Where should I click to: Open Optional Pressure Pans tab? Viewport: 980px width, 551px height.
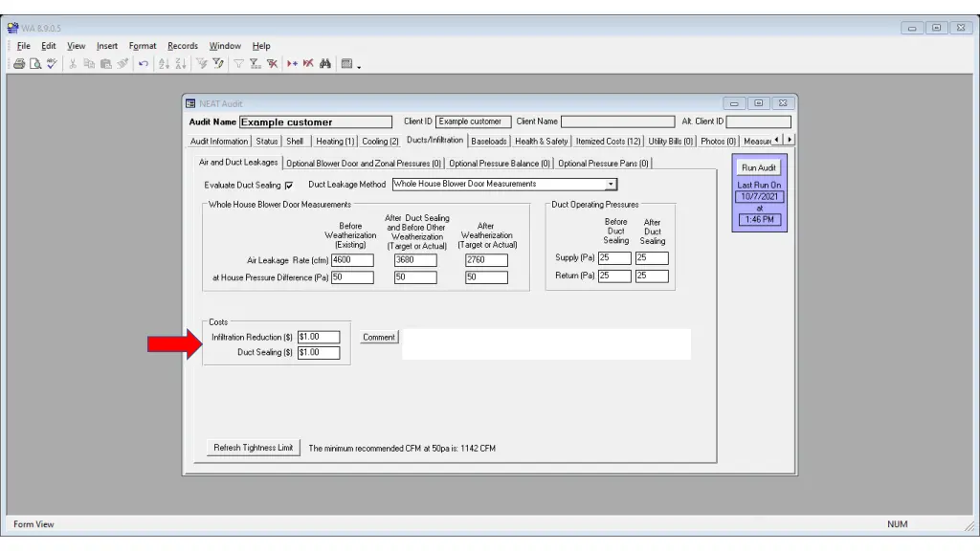[603, 163]
